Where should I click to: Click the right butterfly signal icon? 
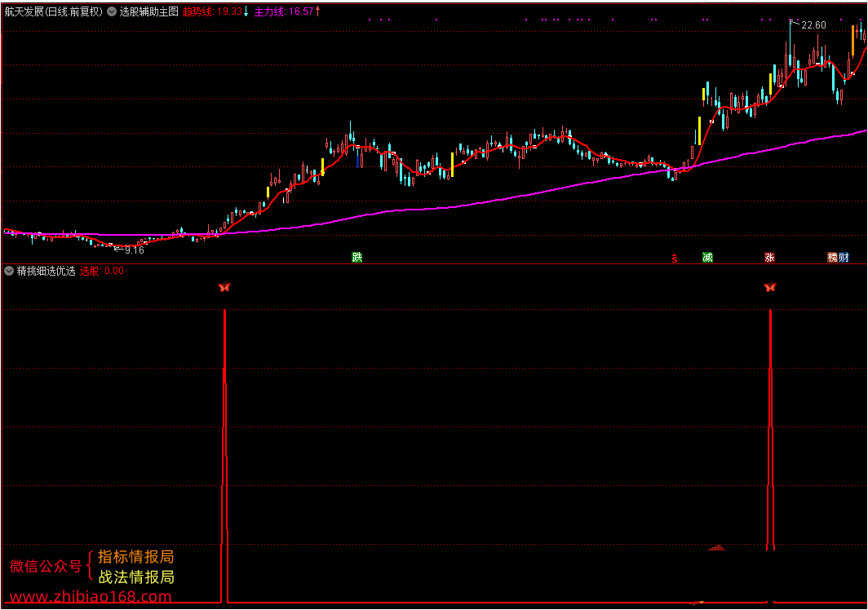770,287
